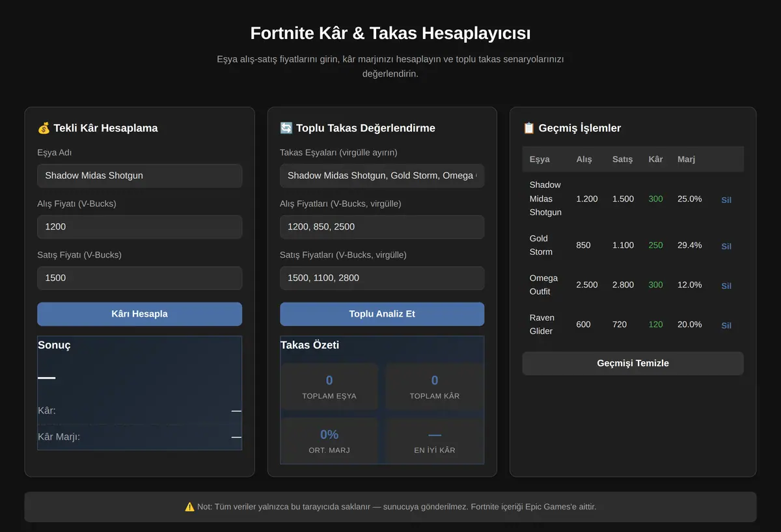Viewport: 781px width, 532px height.
Task: Click the Kâr Marjı result label
Action: [x=59, y=437]
